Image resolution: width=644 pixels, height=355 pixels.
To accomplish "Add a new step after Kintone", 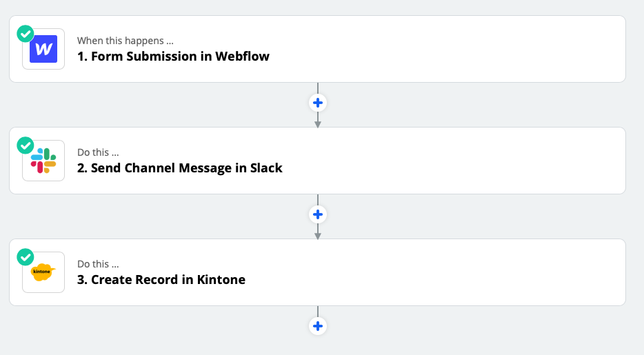I will 317,326.
